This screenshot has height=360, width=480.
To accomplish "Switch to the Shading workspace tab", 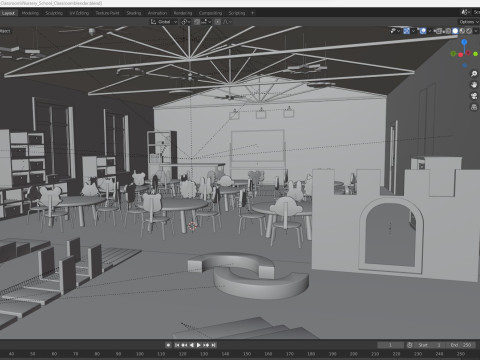I will 134,13.
